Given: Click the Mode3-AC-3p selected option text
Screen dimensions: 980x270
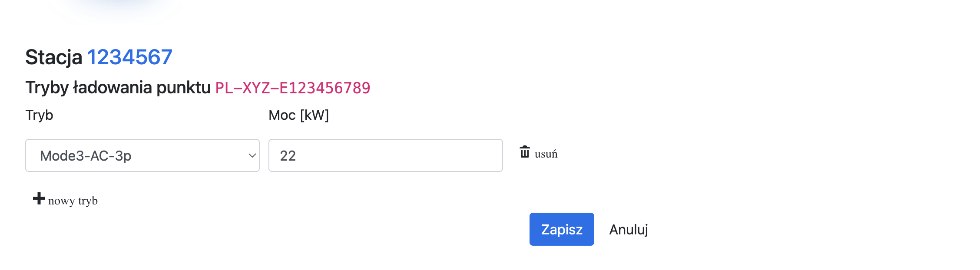Looking at the screenshot, I should click(86, 155).
